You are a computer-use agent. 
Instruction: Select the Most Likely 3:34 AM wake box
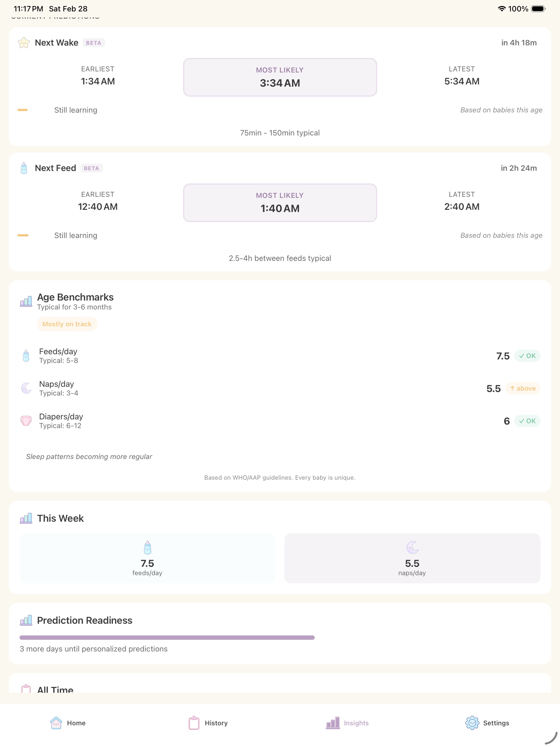click(x=280, y=77)
